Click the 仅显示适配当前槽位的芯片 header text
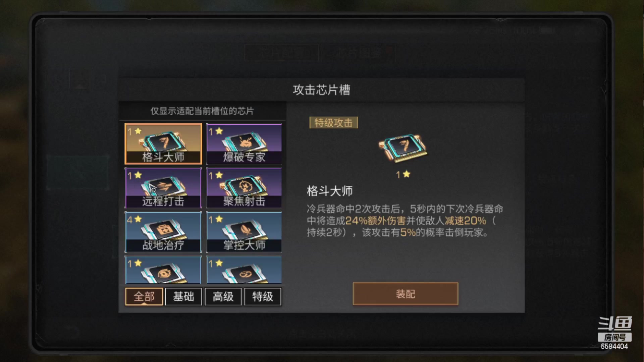 point(202,111)
